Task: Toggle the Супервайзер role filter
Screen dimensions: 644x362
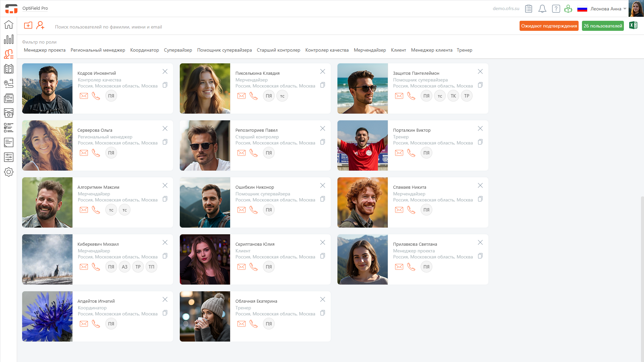Action: coord(178,50)
